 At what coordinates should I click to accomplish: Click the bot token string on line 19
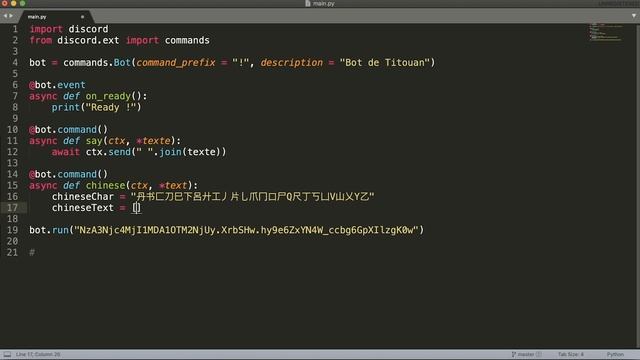246,230
